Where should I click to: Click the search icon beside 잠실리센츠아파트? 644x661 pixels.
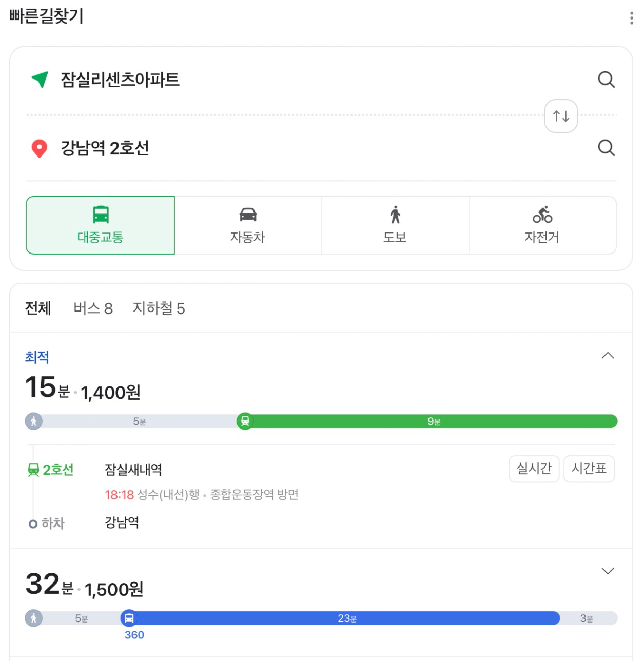point(606,80)
